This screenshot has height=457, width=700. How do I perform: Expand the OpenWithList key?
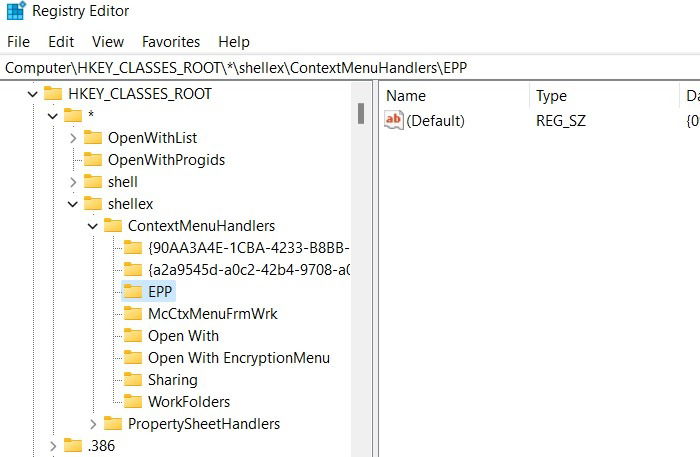click(x=73, y=138)
